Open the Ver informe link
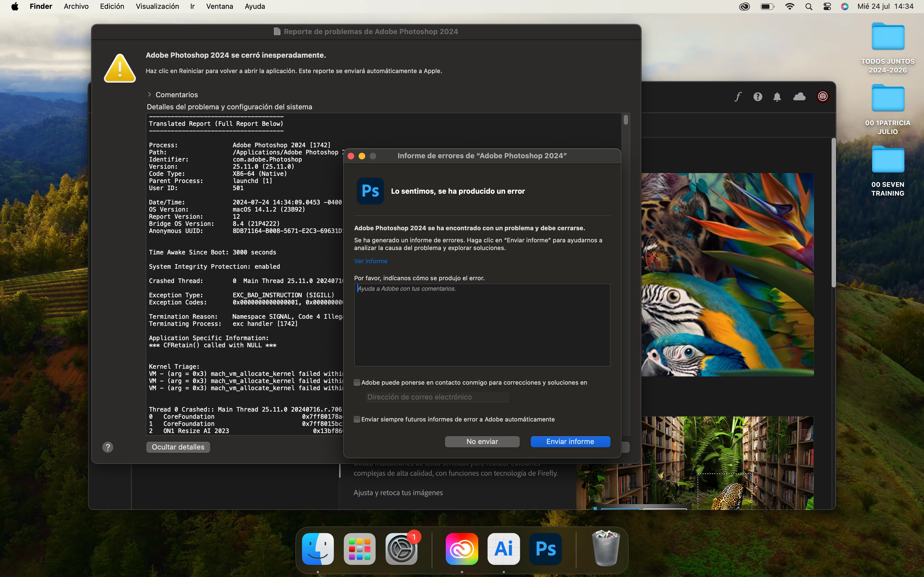 (x=370, y=261)
